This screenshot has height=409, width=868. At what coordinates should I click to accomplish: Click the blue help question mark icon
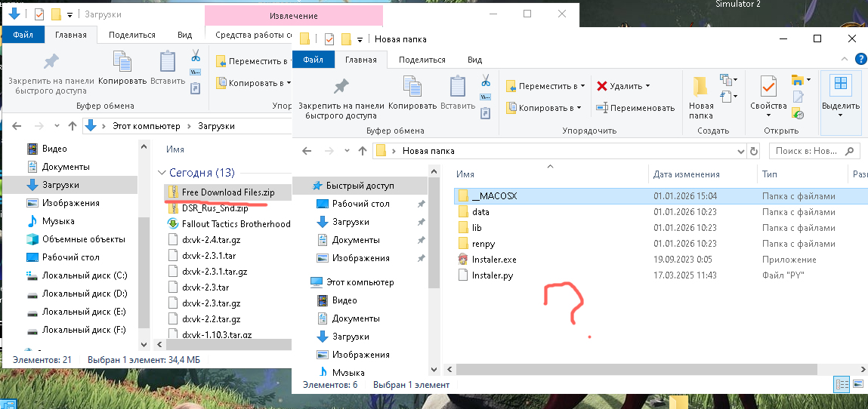pyautogui.click(x=859, y=60)
